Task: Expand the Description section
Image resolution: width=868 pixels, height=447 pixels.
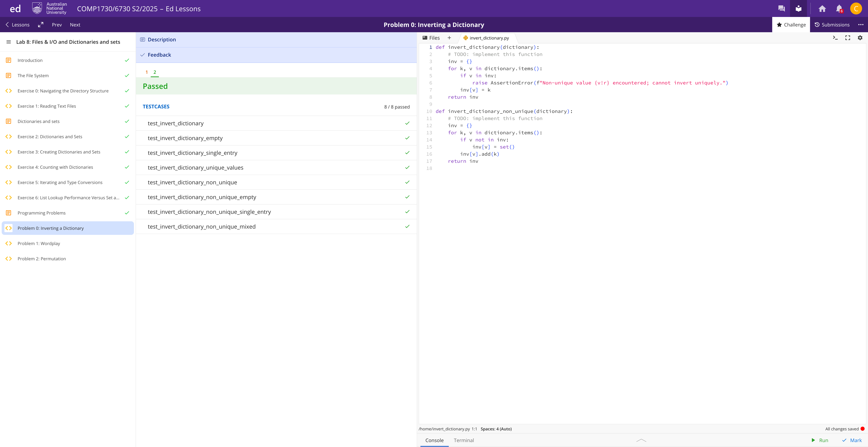Action: click(x=276, y=40)
